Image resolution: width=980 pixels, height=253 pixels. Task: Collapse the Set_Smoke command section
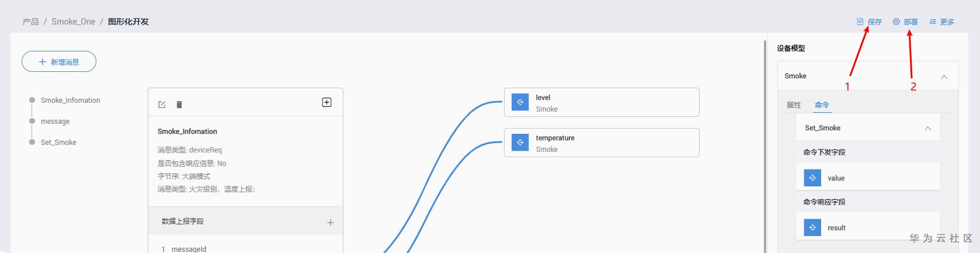(x=927, y=128)
